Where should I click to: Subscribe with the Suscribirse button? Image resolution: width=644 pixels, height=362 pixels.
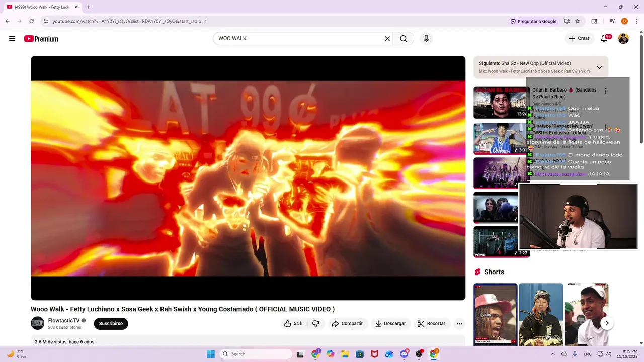point(111,324)
